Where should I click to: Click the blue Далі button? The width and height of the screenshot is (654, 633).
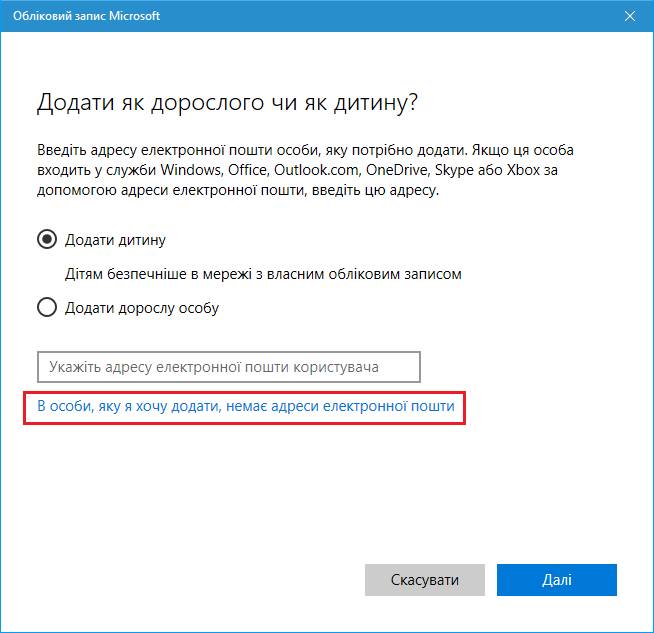[556, 580]
